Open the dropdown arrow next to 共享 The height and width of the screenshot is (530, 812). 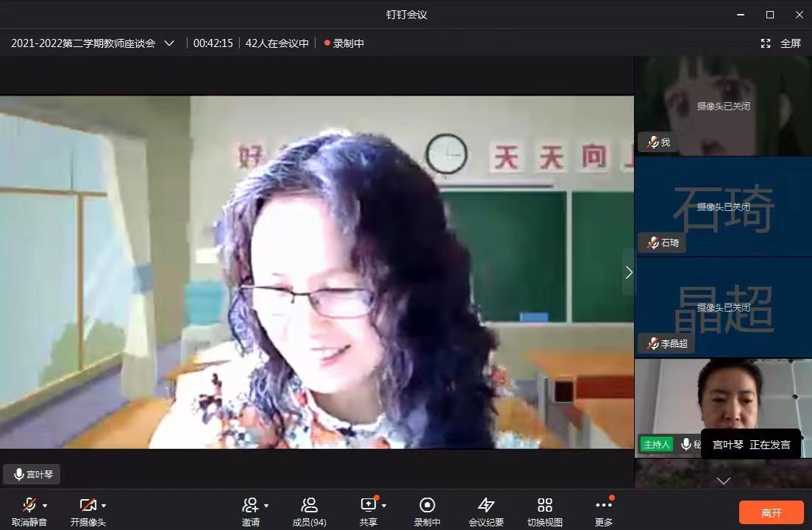(384, 506)
